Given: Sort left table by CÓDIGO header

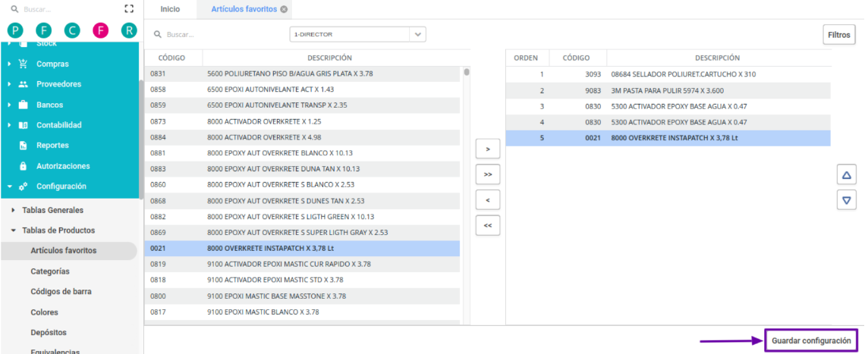Looking at the screenshot, I should (x=171, y=58).
